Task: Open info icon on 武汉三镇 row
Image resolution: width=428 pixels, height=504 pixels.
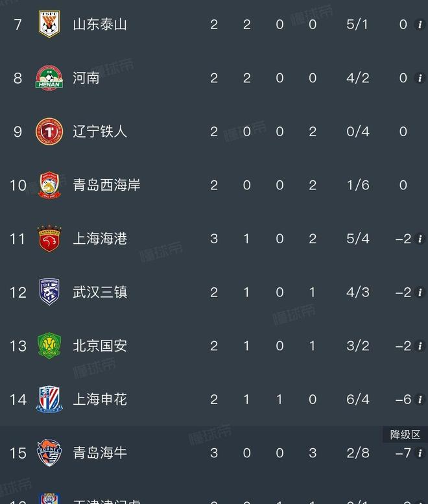Action: click(x=420, y=292)
